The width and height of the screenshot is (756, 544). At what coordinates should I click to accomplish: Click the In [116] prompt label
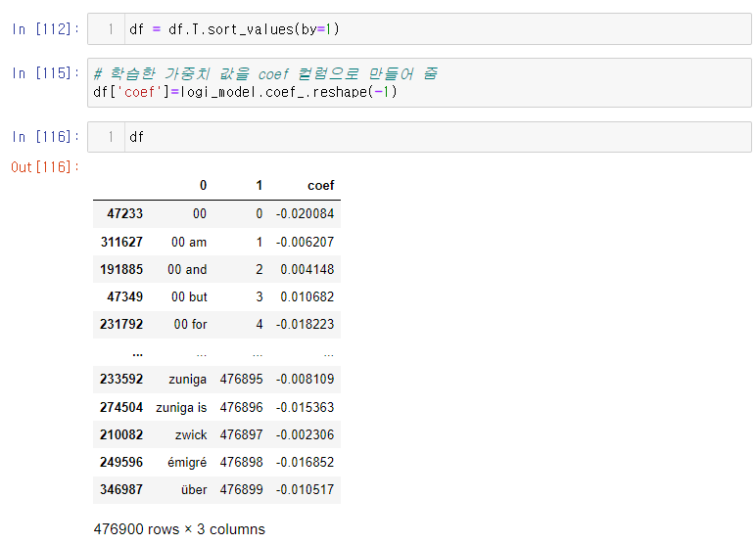pos(45,137)
